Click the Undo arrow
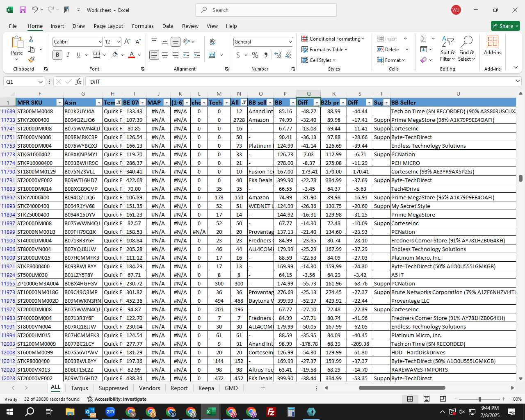The height and width of the screenshot is (420, 525). pyautogui.click(x=35, y=10)
